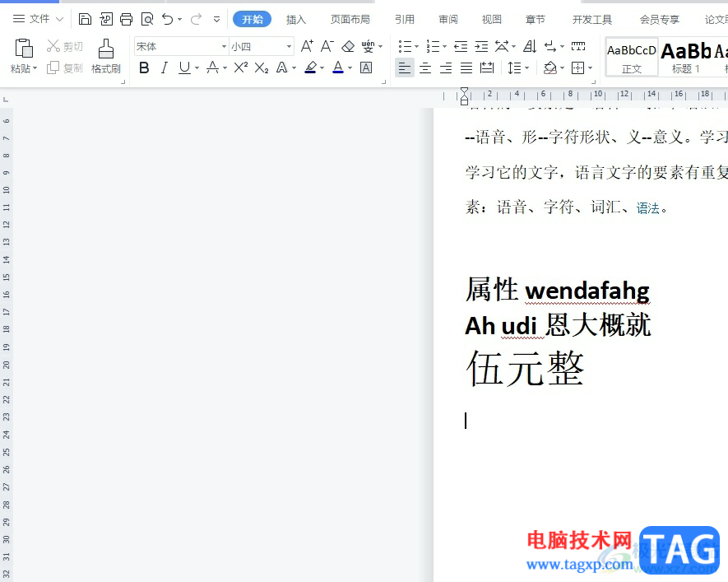Open highlight color dropdown arrow

pyautogui.click(x=322, y=68)
